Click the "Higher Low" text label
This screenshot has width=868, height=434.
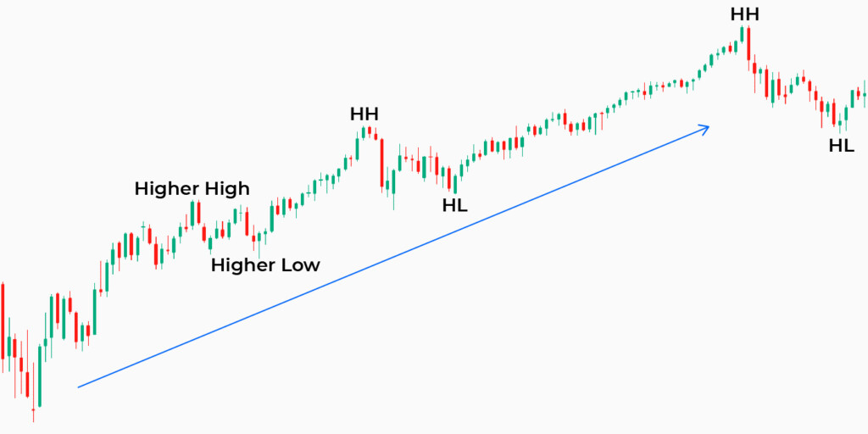265,265
